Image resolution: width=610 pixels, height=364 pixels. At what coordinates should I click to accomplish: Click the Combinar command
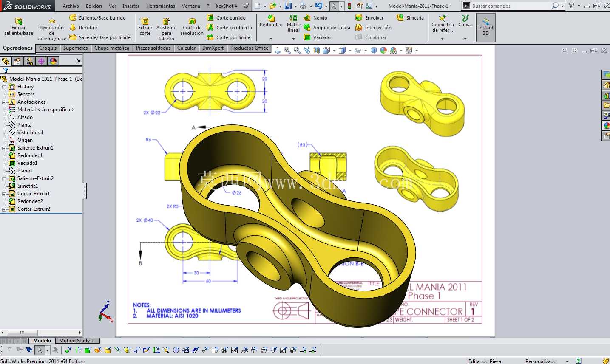point(371,37)
